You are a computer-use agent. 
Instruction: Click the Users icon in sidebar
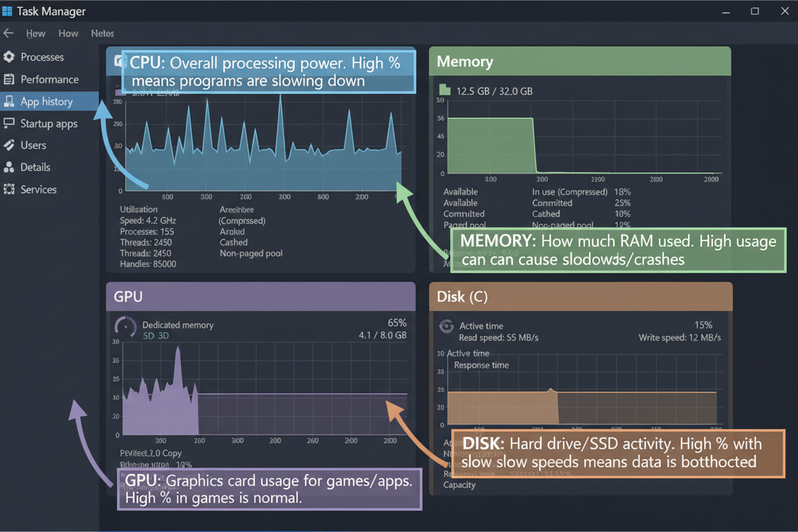pyautogui.click(x=9, y=145)
